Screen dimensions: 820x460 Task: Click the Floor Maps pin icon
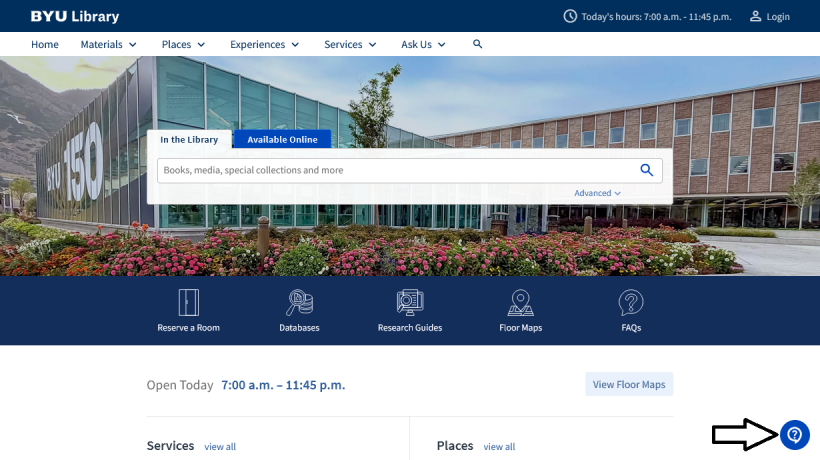pos(520,302)
